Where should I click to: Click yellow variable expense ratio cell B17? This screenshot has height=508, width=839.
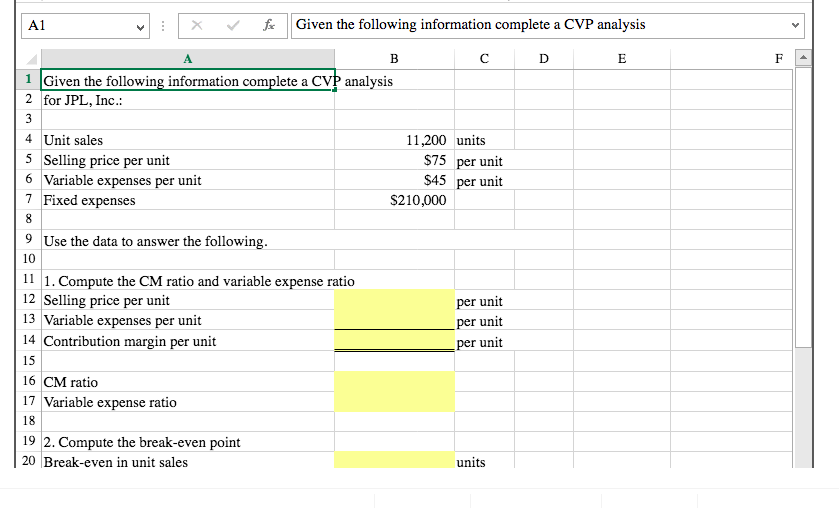[394, 401]
